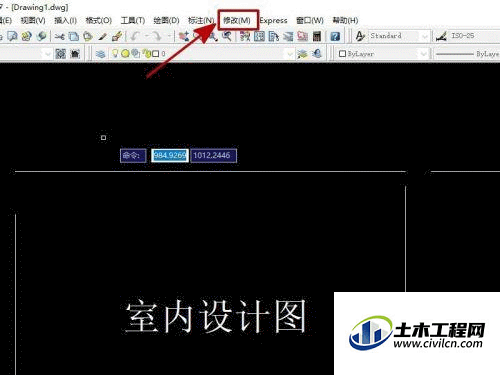Open the 工具(T) menu
The image size is (500, 375).
[x=133, y=21]
